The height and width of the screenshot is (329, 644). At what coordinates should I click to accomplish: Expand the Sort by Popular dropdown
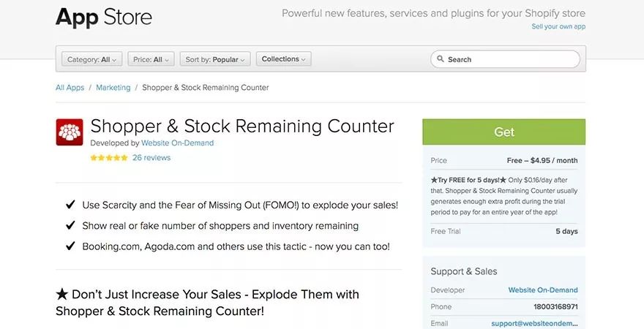pyautogui.click(x=215, y=59)
